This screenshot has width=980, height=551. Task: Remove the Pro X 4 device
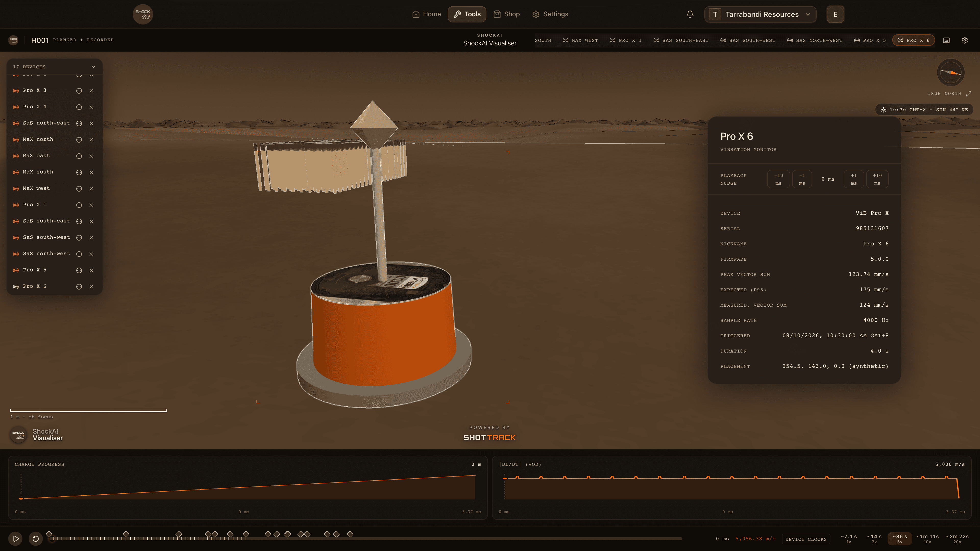tap(91, 107)
